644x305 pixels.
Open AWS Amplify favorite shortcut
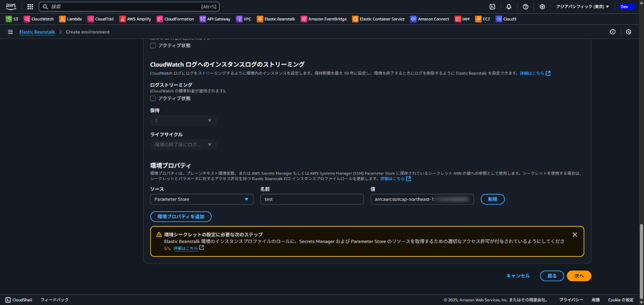click(x=136, y=19)
